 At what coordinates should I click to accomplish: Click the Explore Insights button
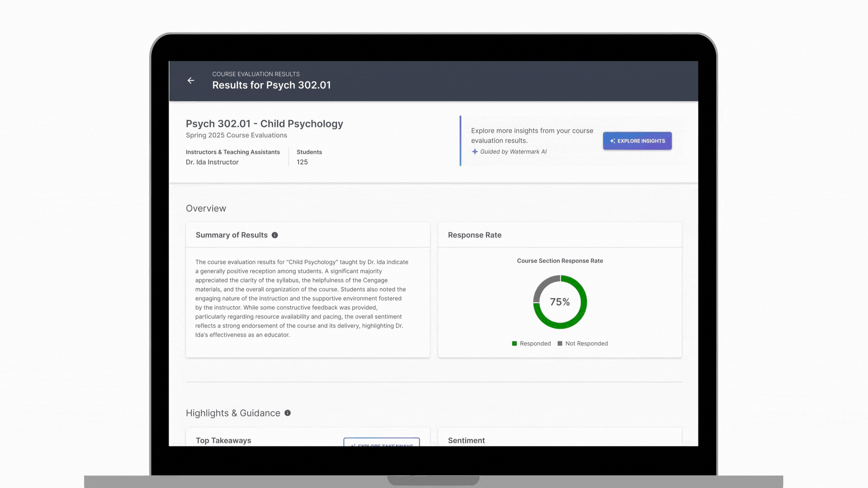(x=637, y=141)
